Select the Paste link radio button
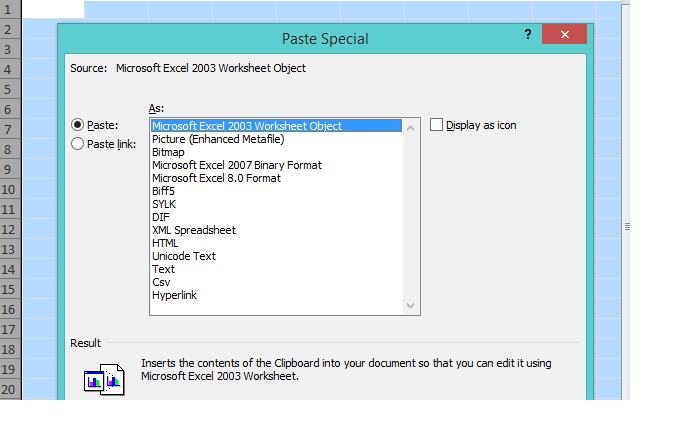This screenshot has height=424, width=679. [x=78, y=144]
